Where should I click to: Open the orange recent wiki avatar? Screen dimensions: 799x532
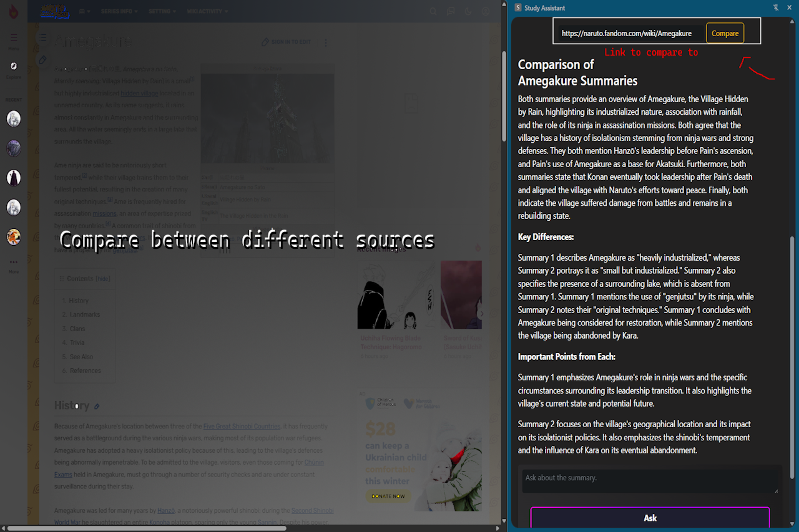tap(14, 237)
